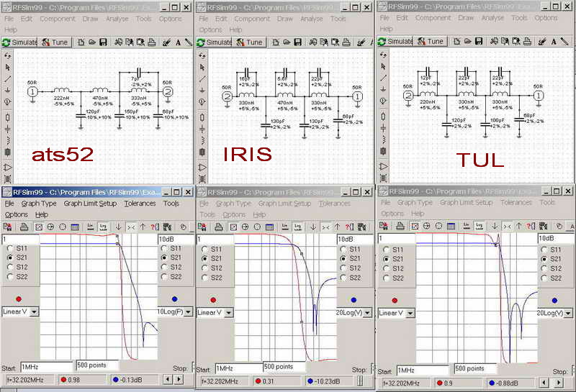Open Linear V dropdown in 0.31 graph window
576x392 pixels.
click(x=228, y=313)
